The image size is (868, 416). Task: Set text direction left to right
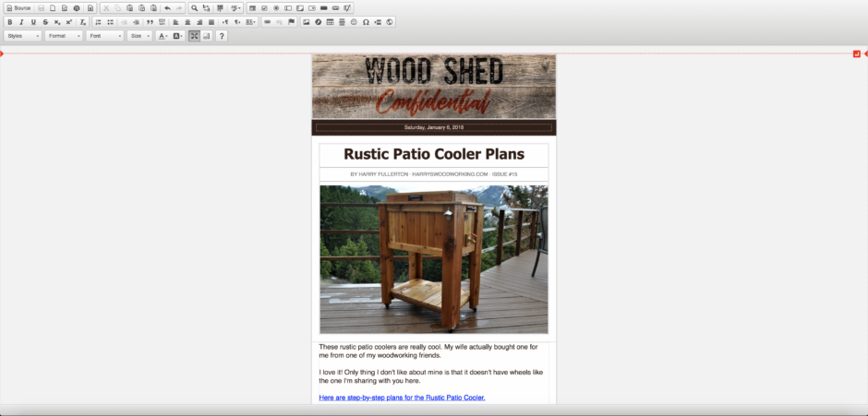[225, 22]
